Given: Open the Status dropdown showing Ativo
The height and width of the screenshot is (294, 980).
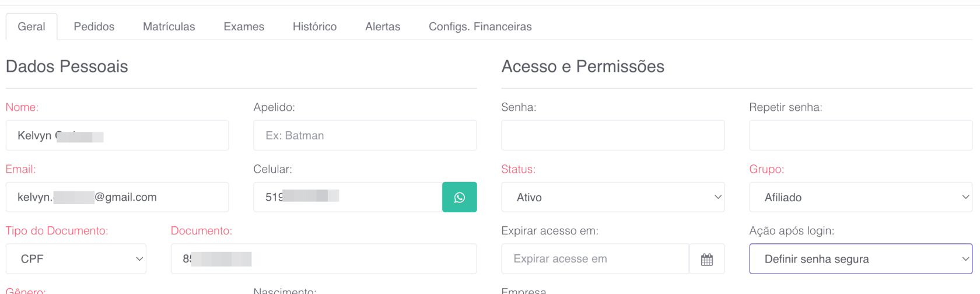Looking at the screenshot, I should [x=612, y=197].
